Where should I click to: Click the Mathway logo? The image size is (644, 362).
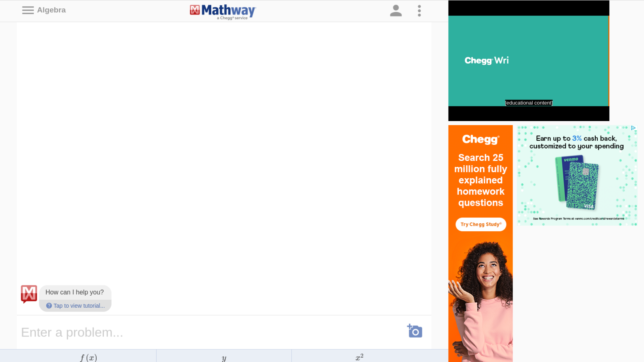[x=223, y=11]
